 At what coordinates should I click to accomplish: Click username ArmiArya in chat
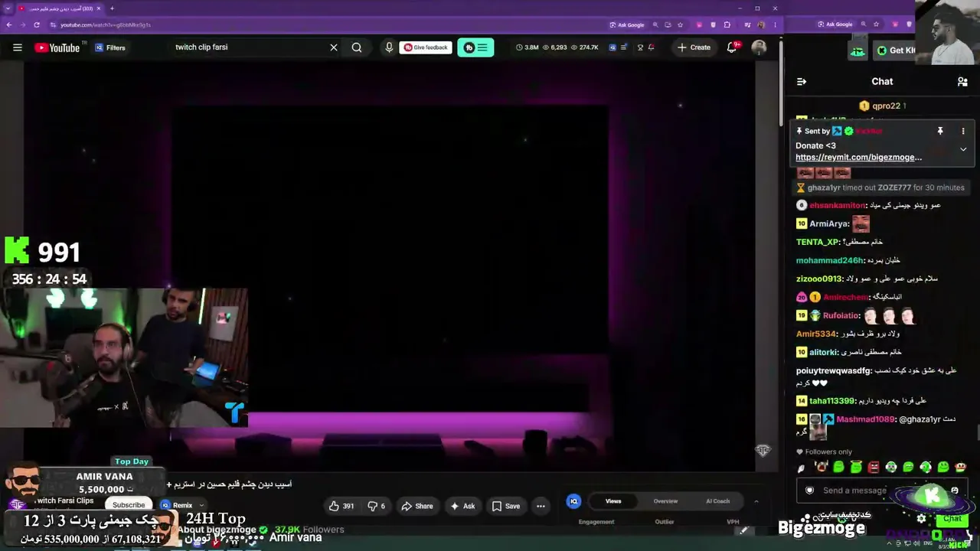coord(829,223)
